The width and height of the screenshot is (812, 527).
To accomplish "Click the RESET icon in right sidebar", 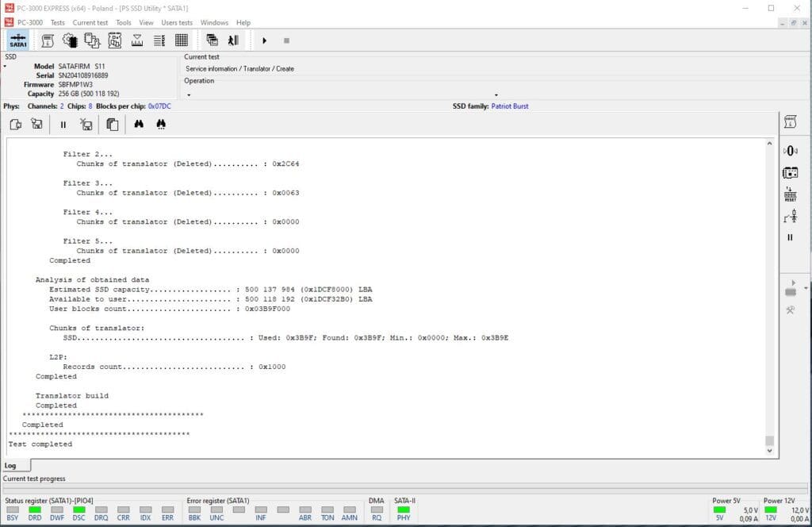I will click(790, 194).
